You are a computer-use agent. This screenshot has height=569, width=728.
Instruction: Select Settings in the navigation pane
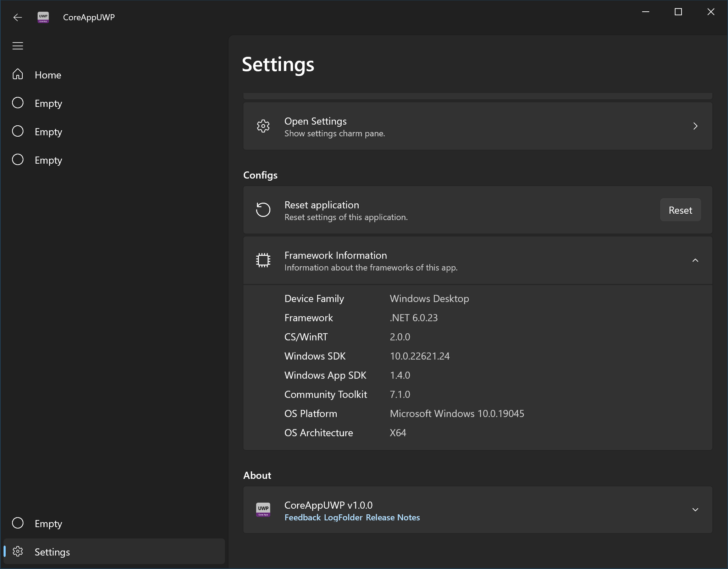coord(52,552)
